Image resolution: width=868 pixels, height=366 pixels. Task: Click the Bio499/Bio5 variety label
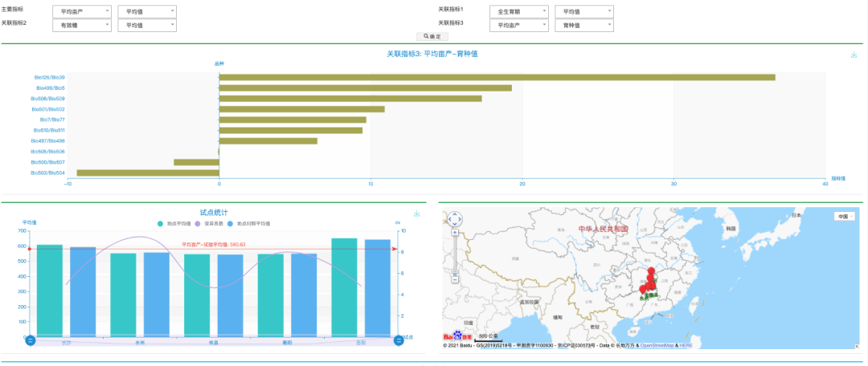pos(51,88)
